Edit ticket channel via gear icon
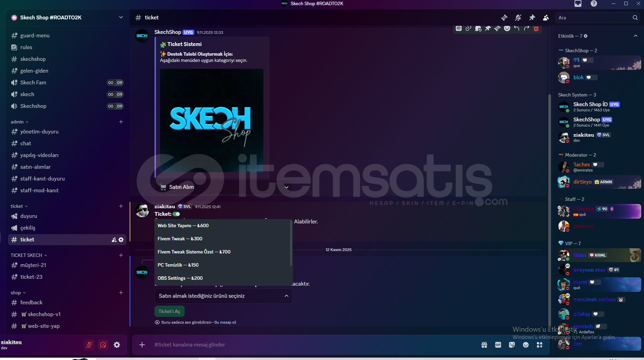This screenshot has width=644, height=360. tap(121, 240)
